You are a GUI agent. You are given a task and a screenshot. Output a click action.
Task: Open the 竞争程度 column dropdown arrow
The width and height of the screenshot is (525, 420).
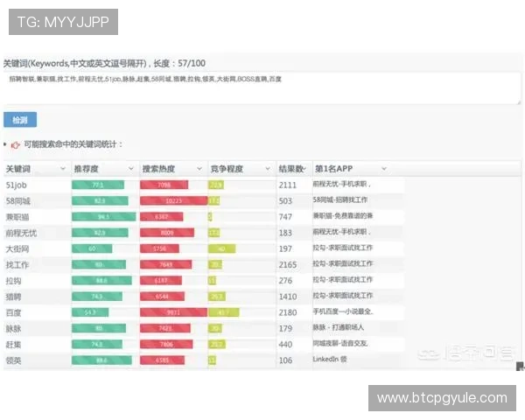pos(268,169)
